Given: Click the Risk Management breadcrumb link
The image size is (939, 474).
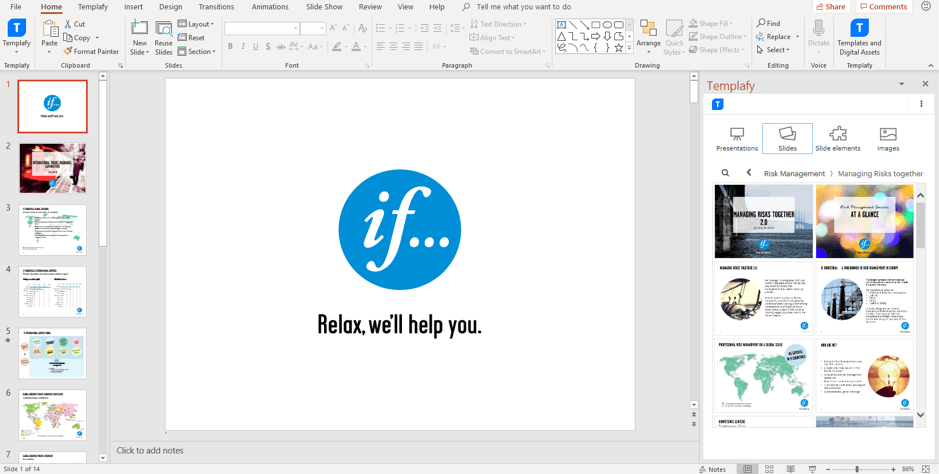Looking at the screenshot, I should [x=794, y=174].
